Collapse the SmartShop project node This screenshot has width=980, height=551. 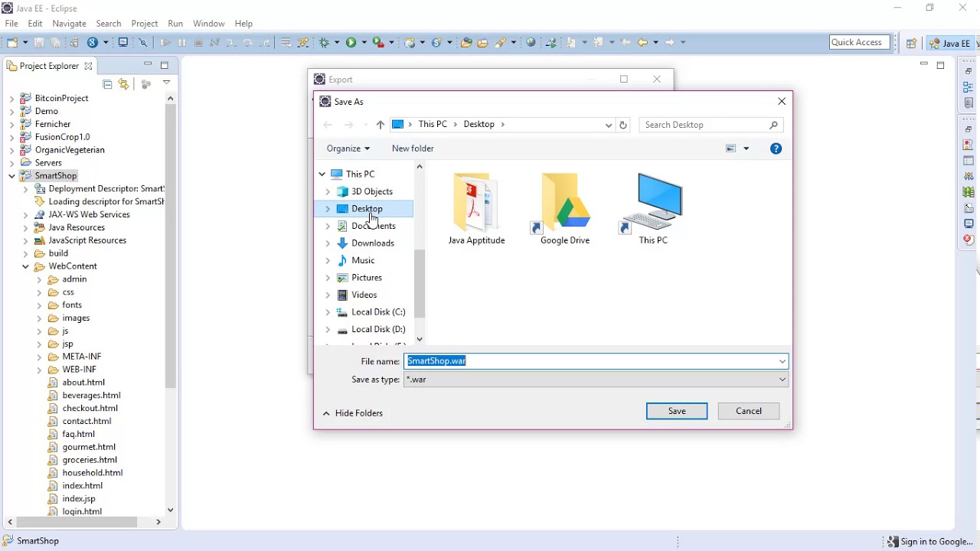point(11,176)
